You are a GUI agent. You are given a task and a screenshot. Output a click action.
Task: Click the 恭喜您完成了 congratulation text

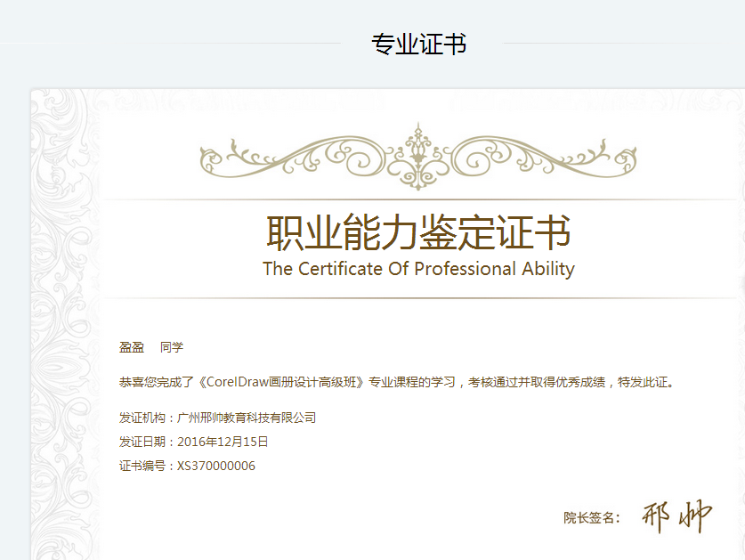click(158, 382)
